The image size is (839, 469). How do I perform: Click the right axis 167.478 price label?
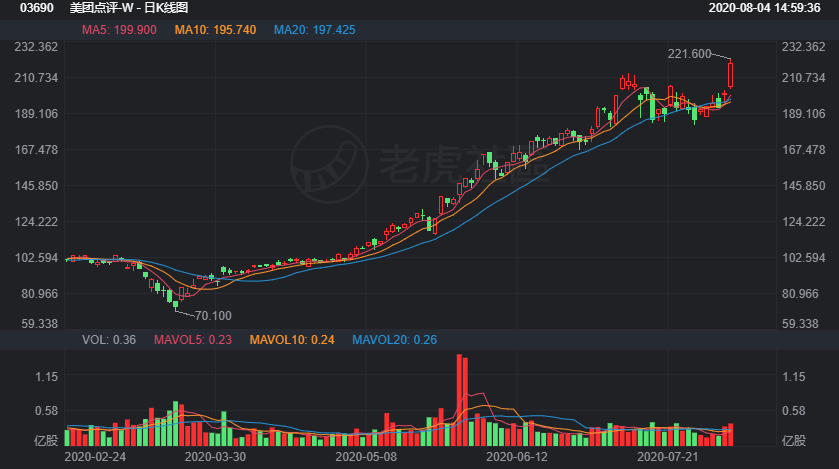pyautogui.click(x=804, y=149)
